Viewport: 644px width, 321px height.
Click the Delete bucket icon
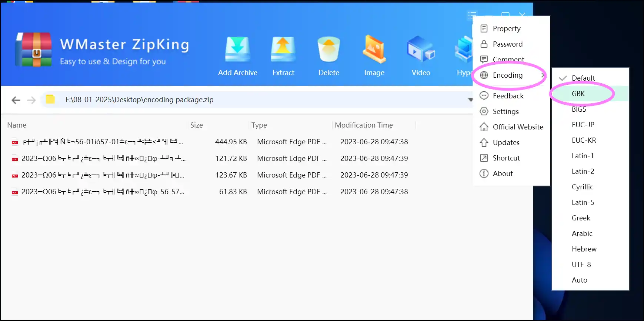pyautogui.click(x=328, y=49)
